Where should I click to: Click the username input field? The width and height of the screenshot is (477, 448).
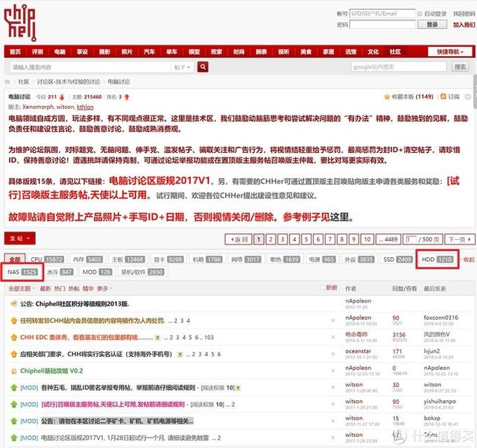pos(382,13)
